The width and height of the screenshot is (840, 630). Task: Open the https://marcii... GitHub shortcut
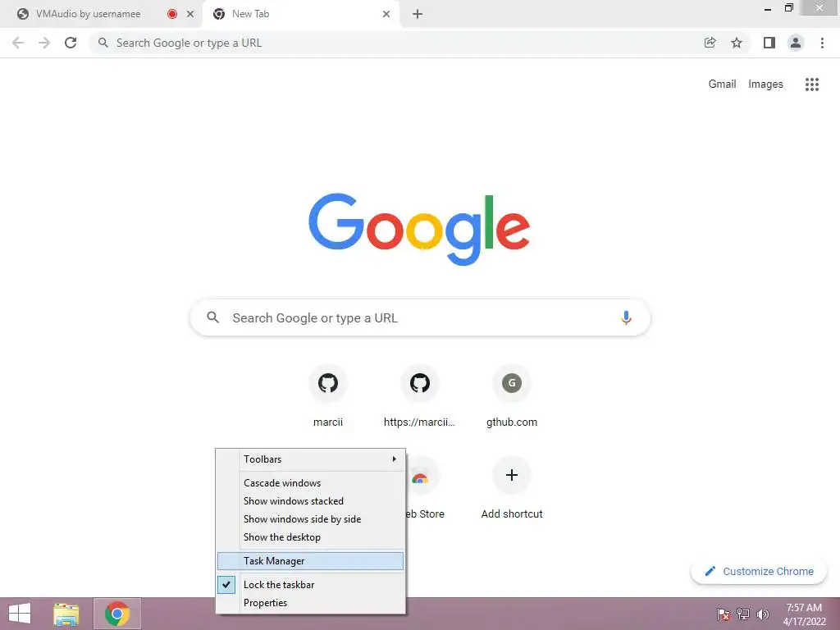coord(419,383)
